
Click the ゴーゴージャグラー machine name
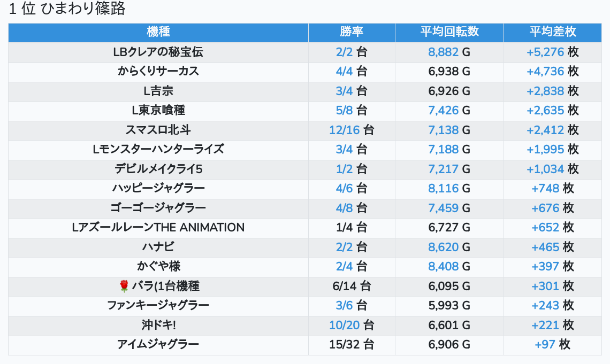tap(158, 208)
